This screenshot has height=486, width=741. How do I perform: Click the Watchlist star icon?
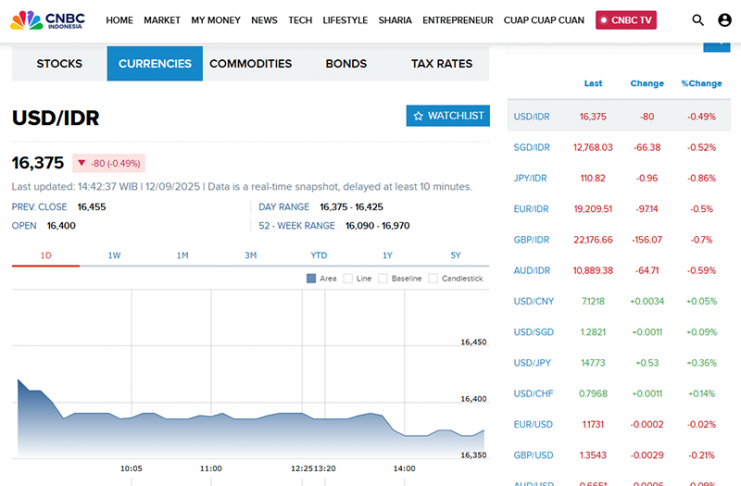(x=419, y=116)
